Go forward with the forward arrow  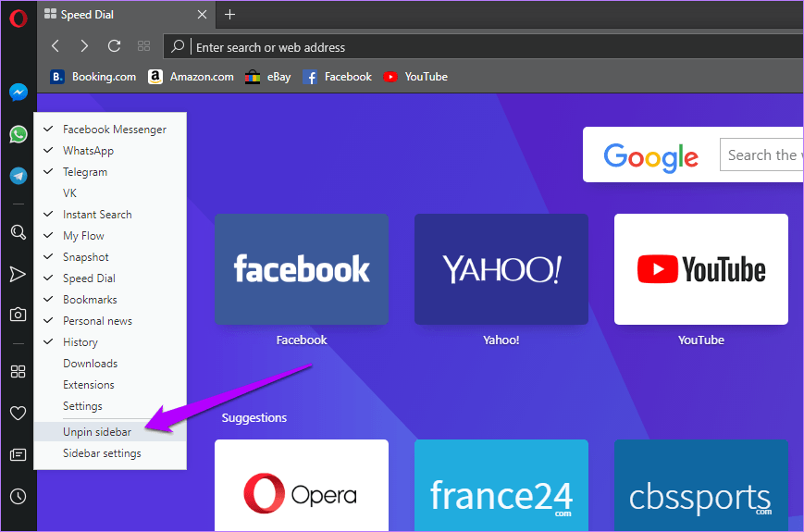click(x=84, y=46)
